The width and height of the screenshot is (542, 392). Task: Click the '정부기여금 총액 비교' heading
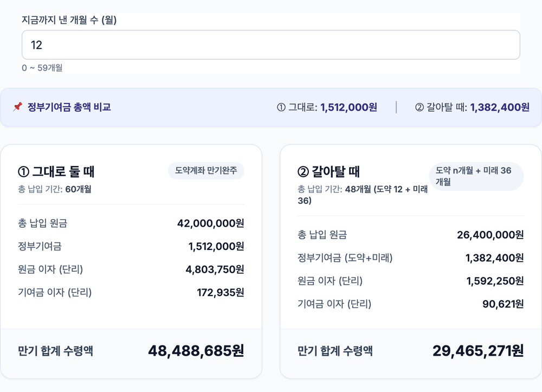(x=69, y=107)
